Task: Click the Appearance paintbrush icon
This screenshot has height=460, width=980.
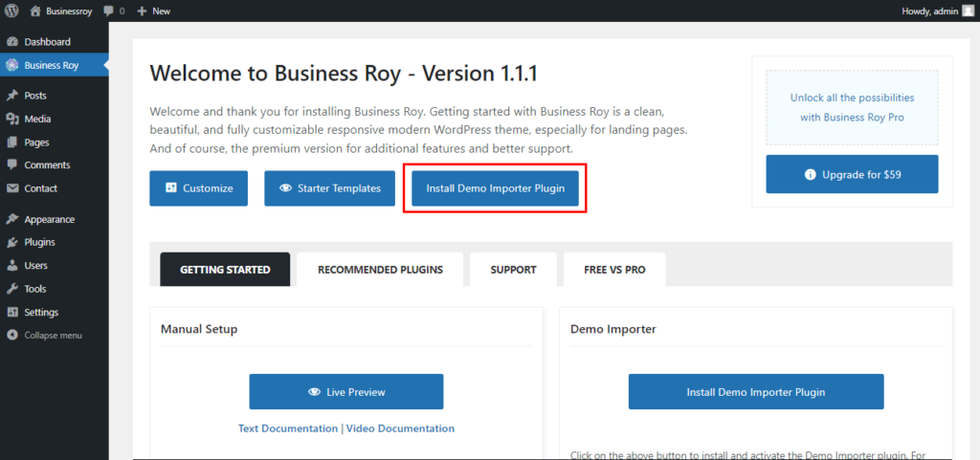Action: pyautogui.click(x=11, y=219)
